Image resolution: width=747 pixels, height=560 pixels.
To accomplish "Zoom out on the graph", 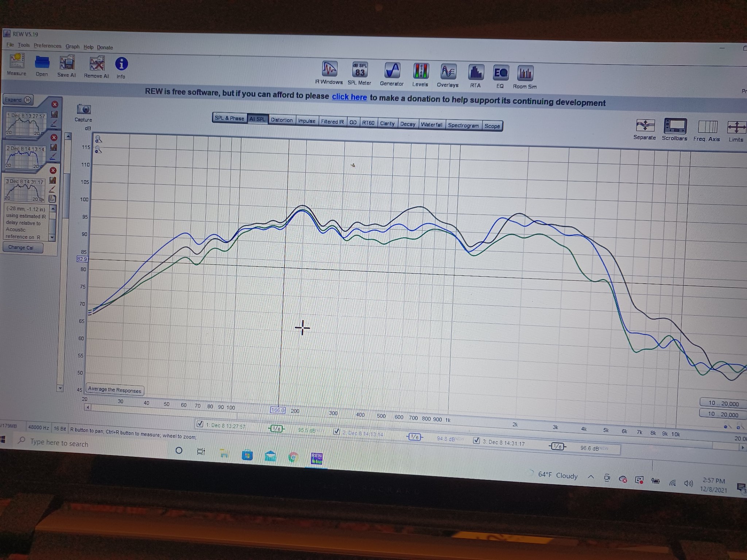I will [98, 149].
